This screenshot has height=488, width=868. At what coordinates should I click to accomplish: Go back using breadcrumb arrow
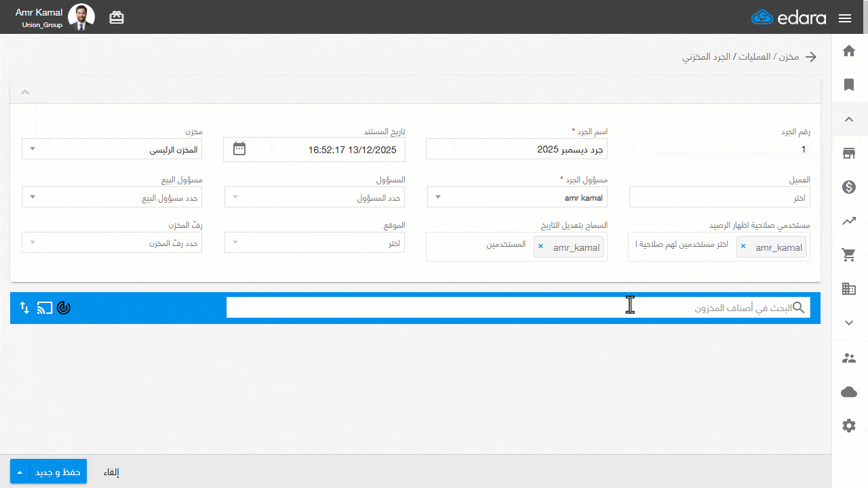[811, 57]
